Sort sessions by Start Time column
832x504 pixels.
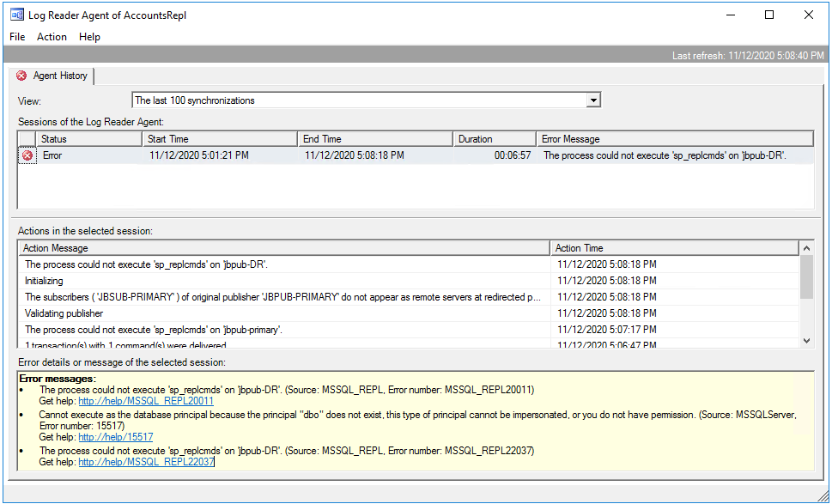click(x=220, y=138)
